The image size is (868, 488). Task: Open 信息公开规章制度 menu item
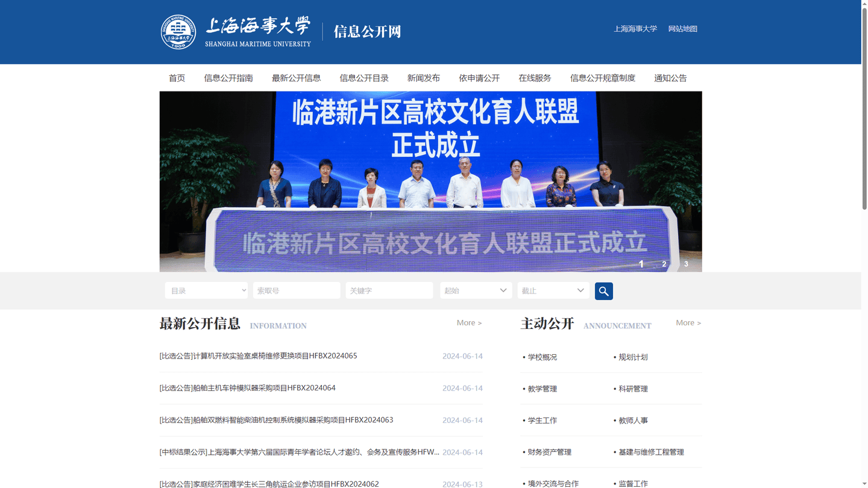(x=603, y=78)
